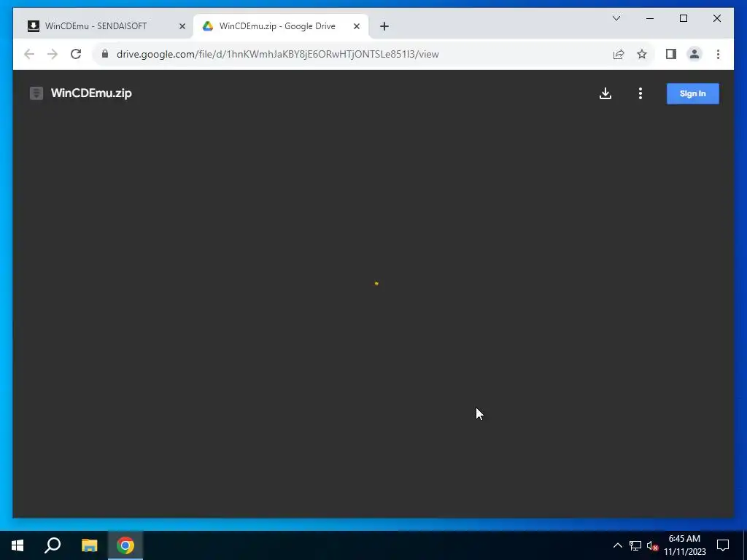The height and width of the screenshot is (560, 747).
Task: Bookmark this tab with the star icon
Action: [642, 54]
